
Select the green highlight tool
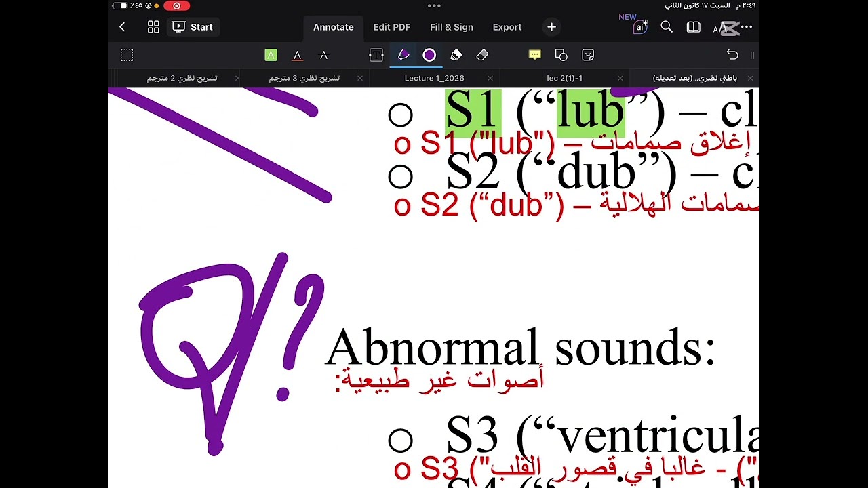point(271,55)
